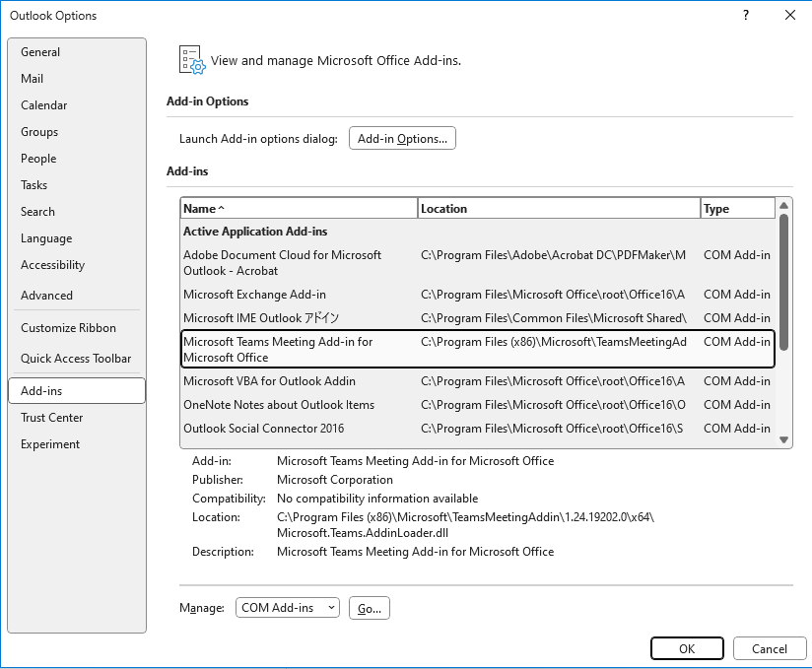
Task: Sort list by Name column header
Action: (299, 208)
